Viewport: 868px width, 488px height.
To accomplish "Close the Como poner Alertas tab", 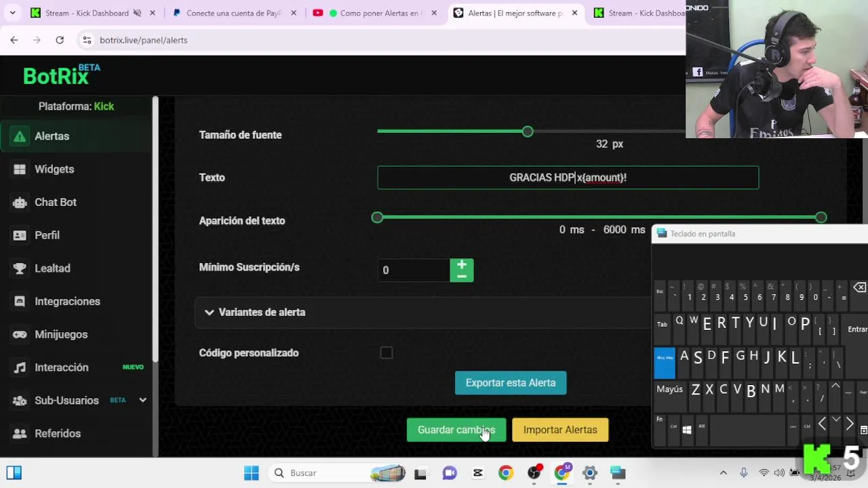I will (434, 13).
